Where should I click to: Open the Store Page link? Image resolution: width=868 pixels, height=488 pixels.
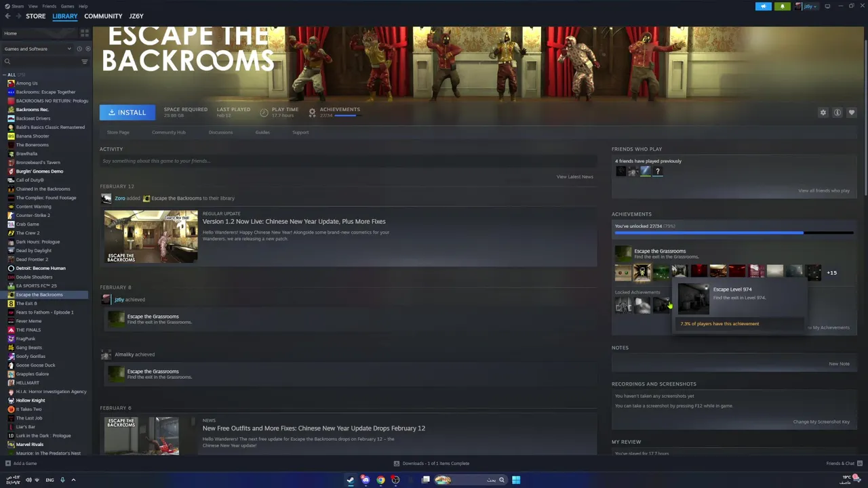118,132
